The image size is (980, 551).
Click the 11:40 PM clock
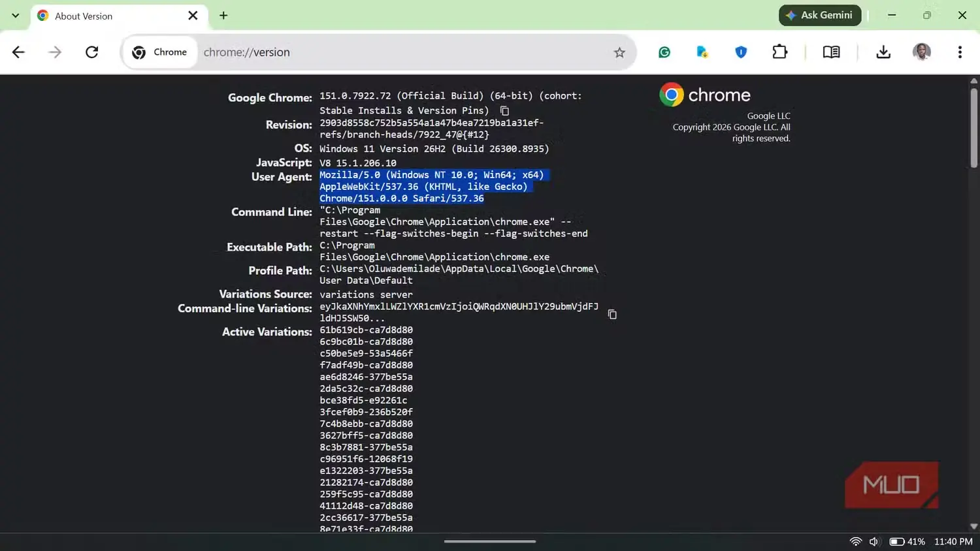pos(953,541)
